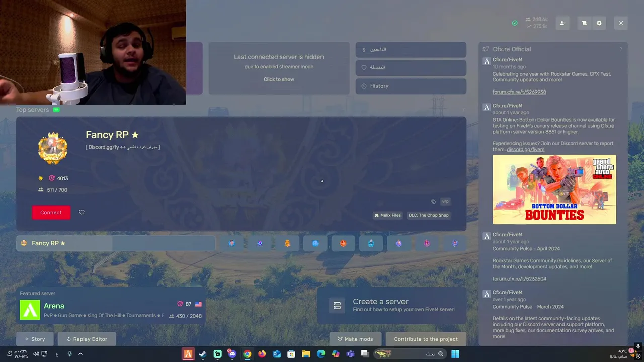Click the 511 / 700 player count
The width and height of the screenshot is (644, 362).
pos(57,190)
